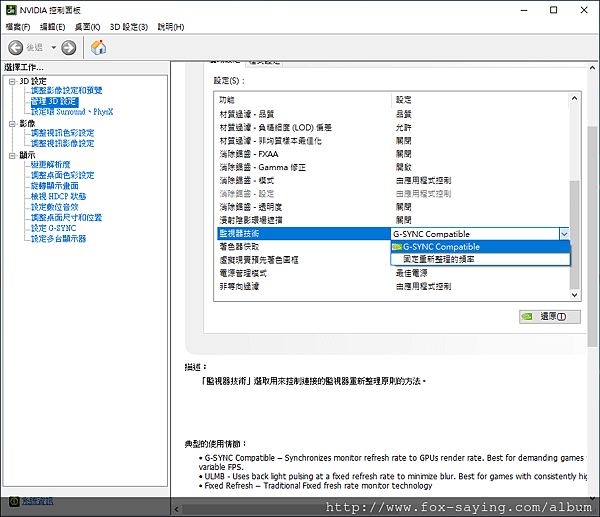The height and width of the screenshot is (517, 600).
Task: Click main panel scroll up arrow
Action: click(x=592, y=68)
